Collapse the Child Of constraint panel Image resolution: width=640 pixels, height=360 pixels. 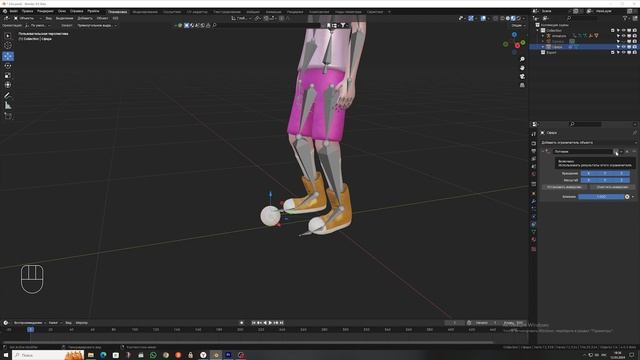tap(543, 151)
